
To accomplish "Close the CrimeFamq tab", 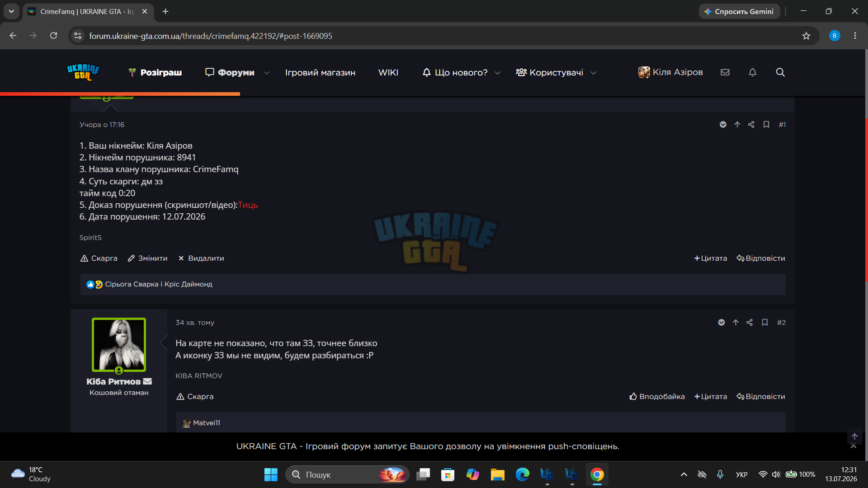I will [x=145, y=11].
